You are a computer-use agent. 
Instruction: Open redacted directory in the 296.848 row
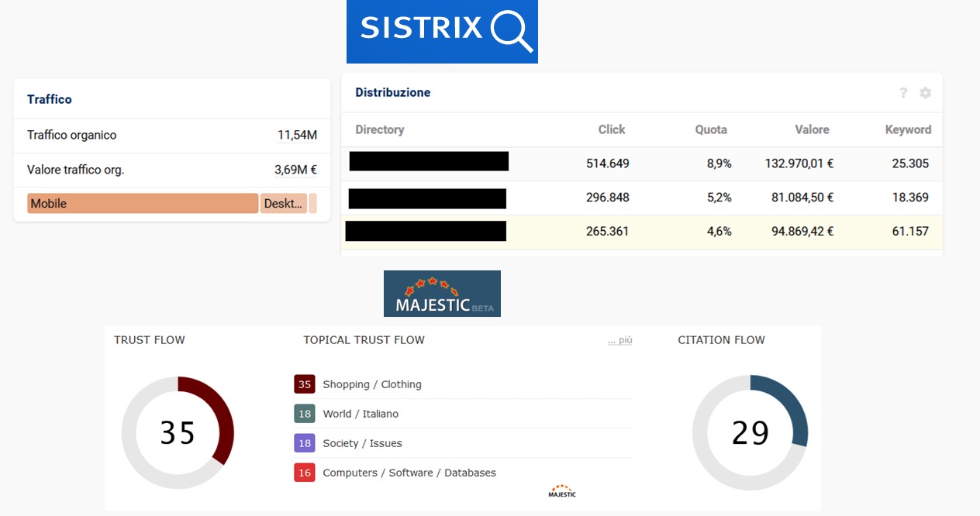click(x=427, y=198)
